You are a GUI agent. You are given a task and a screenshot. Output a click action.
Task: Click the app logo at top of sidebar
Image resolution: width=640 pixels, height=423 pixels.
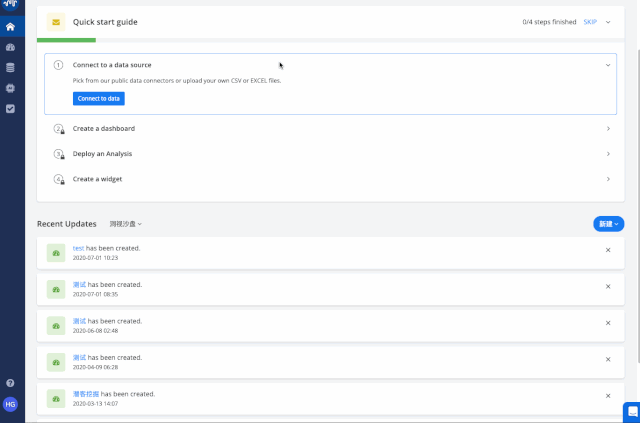(x=10, y=4)
